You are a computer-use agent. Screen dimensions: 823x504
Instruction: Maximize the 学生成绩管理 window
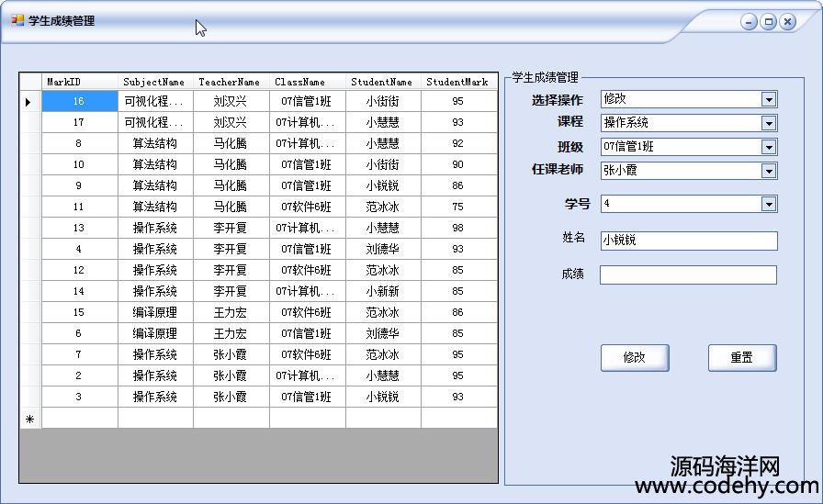pyautogui.click(x=768, y=22)
